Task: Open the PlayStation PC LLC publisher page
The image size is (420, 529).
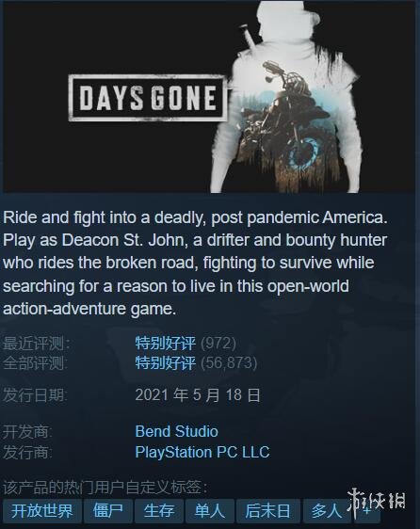Action: [x=202, y=453]
